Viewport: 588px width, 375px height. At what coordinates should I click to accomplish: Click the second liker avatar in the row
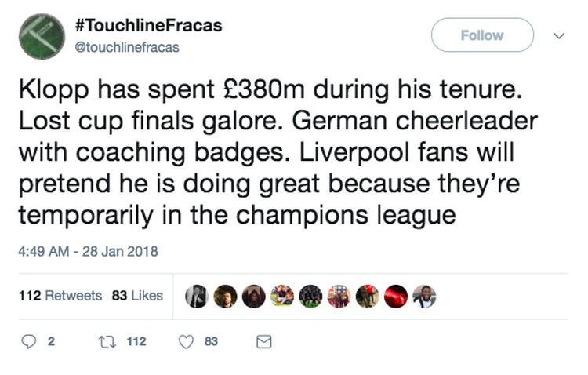coord(225,296)
